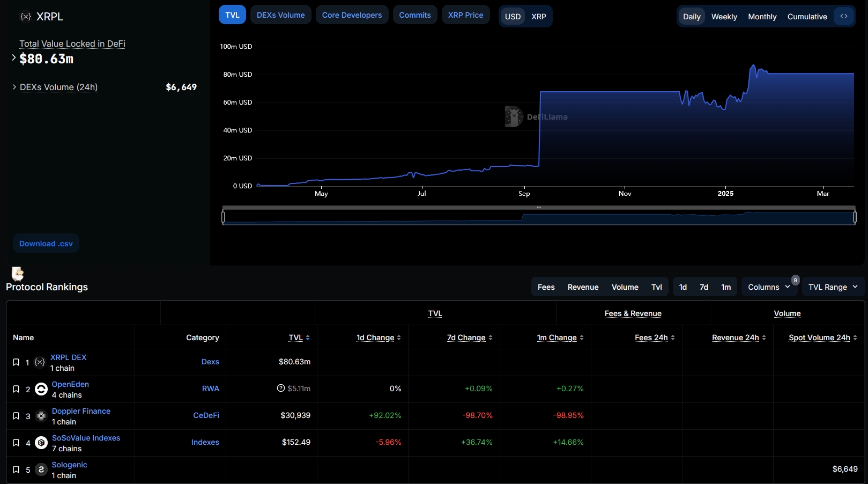Sort by Fees 24h column arrows
The width and height of the screenshot is (868, 484).
(x=673, y=338)
